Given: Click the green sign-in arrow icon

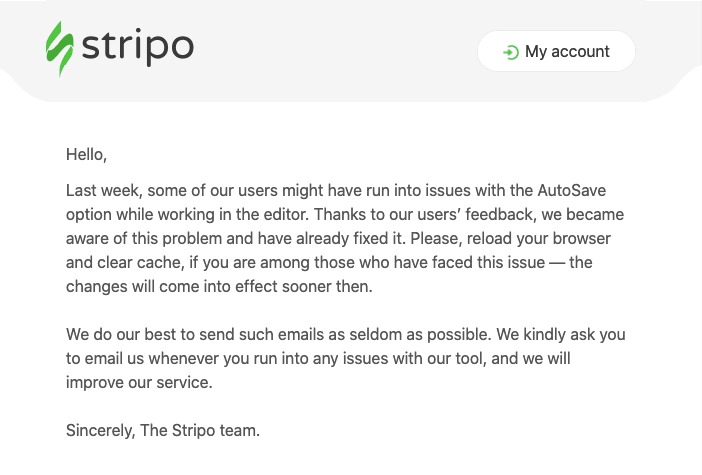Looking at the screenshot, I should 511,52.
